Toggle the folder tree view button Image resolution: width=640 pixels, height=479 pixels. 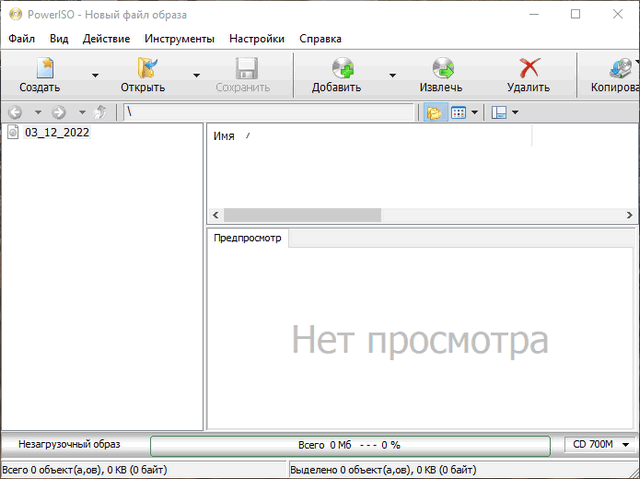coord(433,112)
